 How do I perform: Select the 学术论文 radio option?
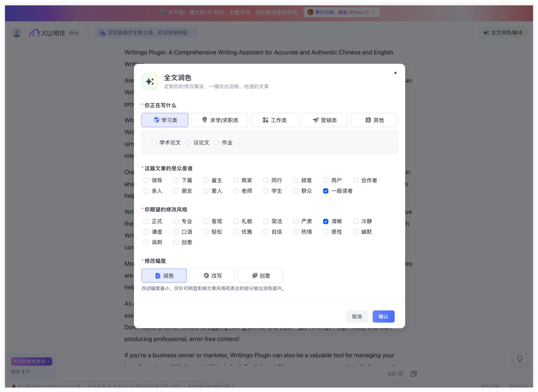pos(154,142)
